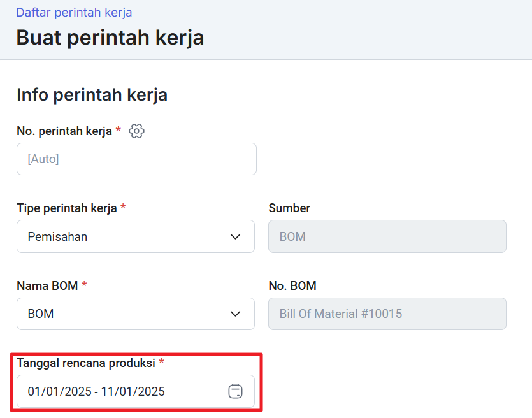Click the Tipe perintah kerja label
Image resolution: width=532 pixels, height=418 pixels.
(x=67, y=208)
